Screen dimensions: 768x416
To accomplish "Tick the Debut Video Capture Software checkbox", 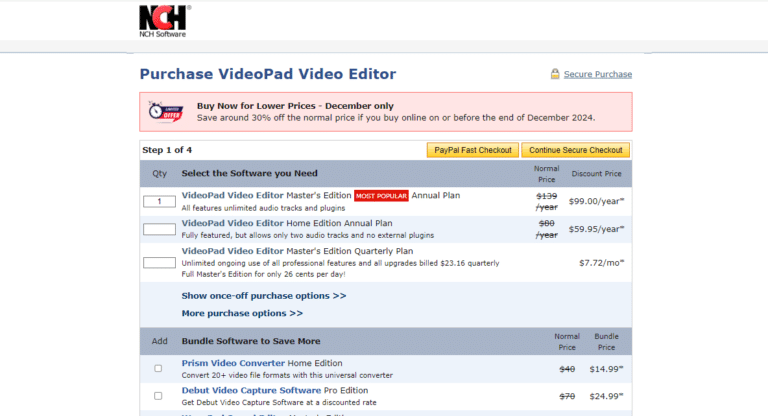I will pyautogui.click(x=158, y=396).
